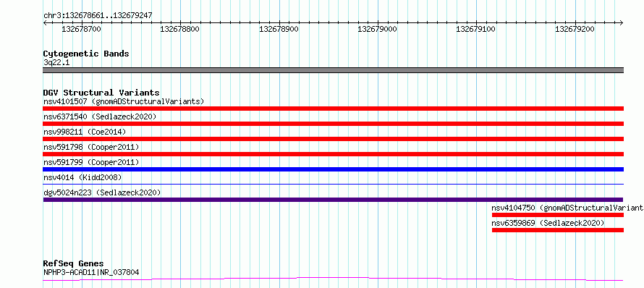The image size is (644, 288).
Task: Click the left arrowhead of the ruler
Action: point(45,22)
